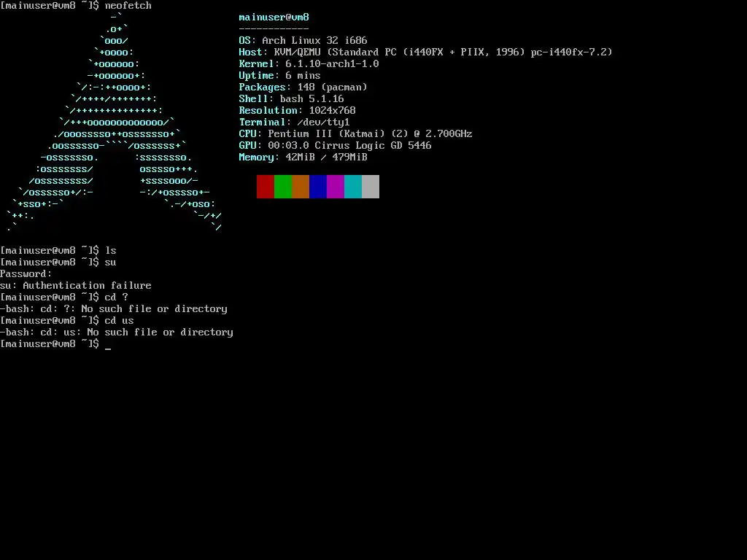Click the Shell value 'bash 5.1.16'
The width and height of the screenshot is (747, 560).
pos(312,98)
